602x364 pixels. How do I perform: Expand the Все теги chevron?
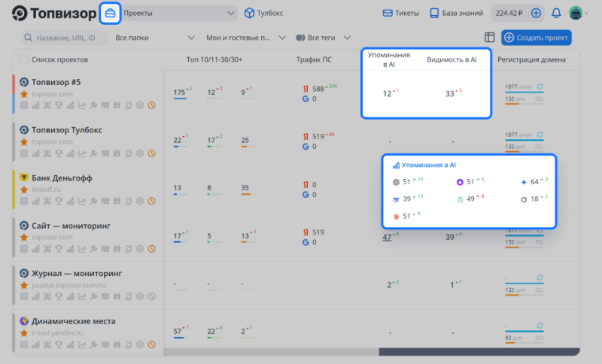click(347, 38)
